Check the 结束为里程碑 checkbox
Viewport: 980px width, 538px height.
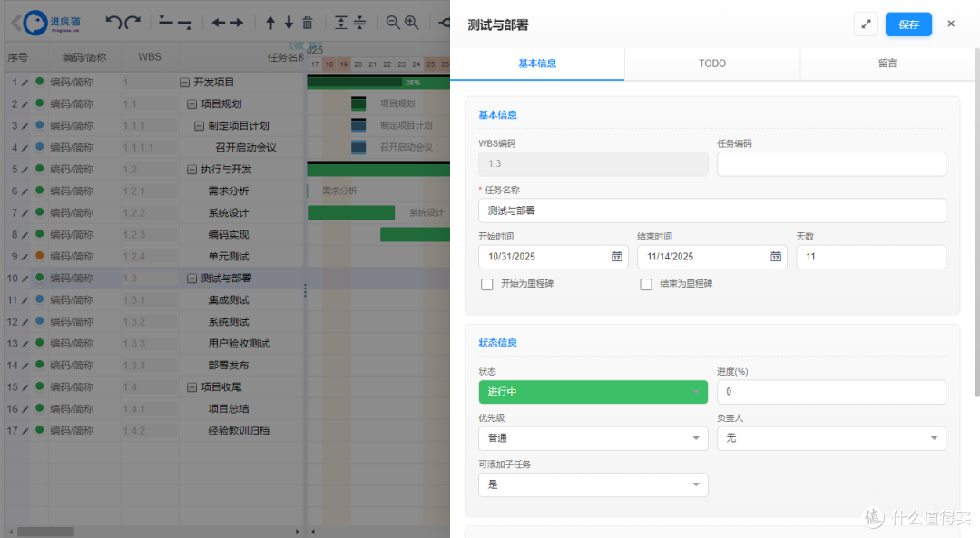(x=646, y=284)
